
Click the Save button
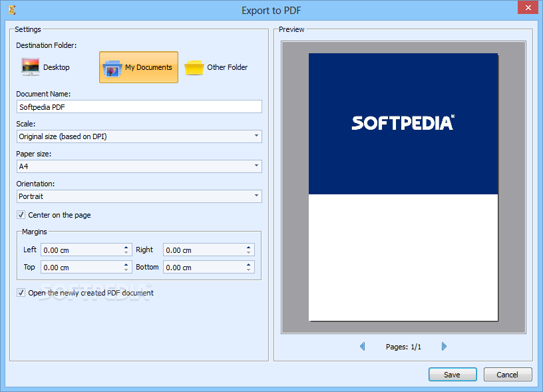(x=452, y=374)
